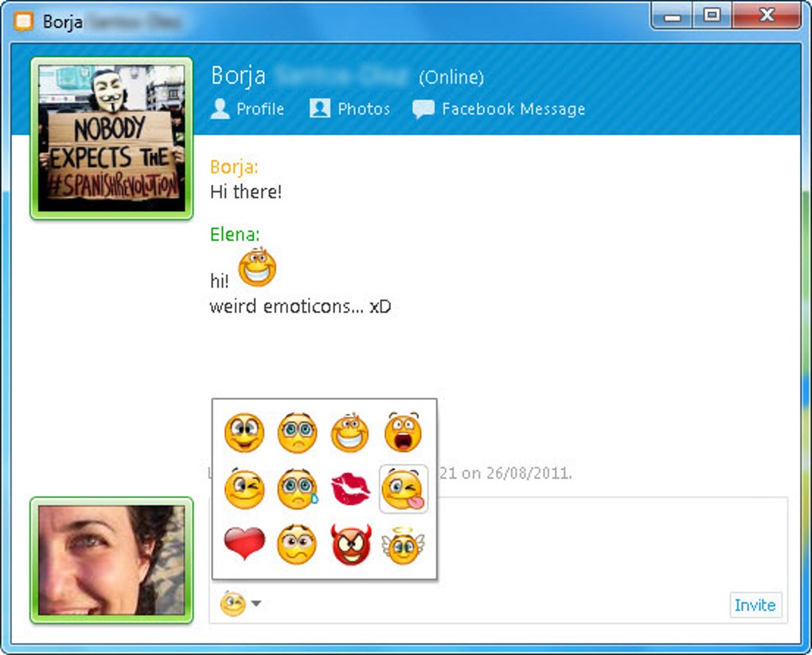Pick the big-eyed happy smiley emoticon
Image resolution: width=812 pixels, height=655 pixels.
pos(244,432)
